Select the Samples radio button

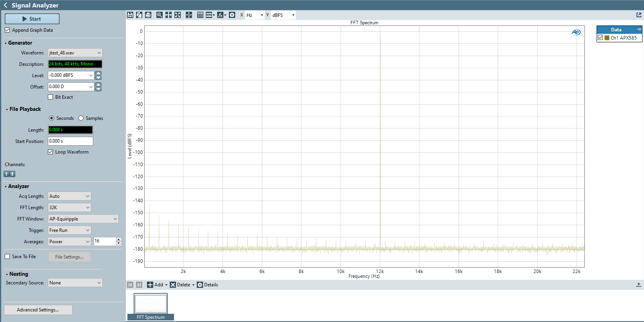81,118
